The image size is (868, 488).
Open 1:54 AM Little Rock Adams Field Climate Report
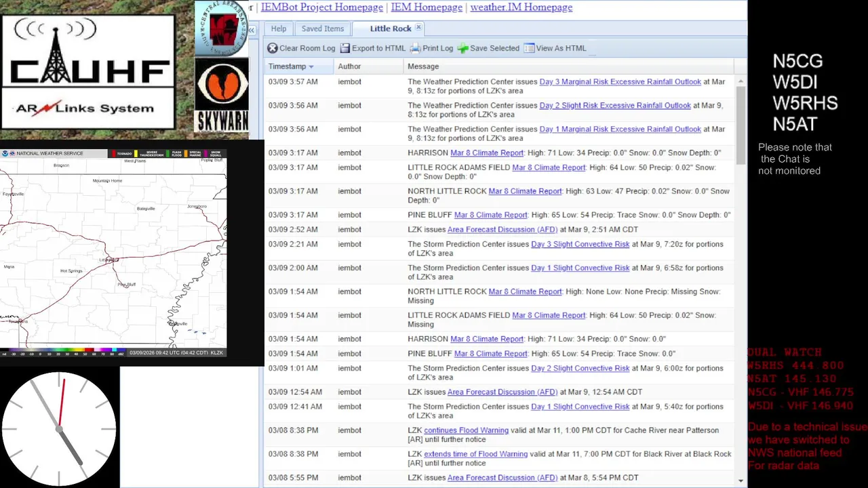tap(549, 315)
